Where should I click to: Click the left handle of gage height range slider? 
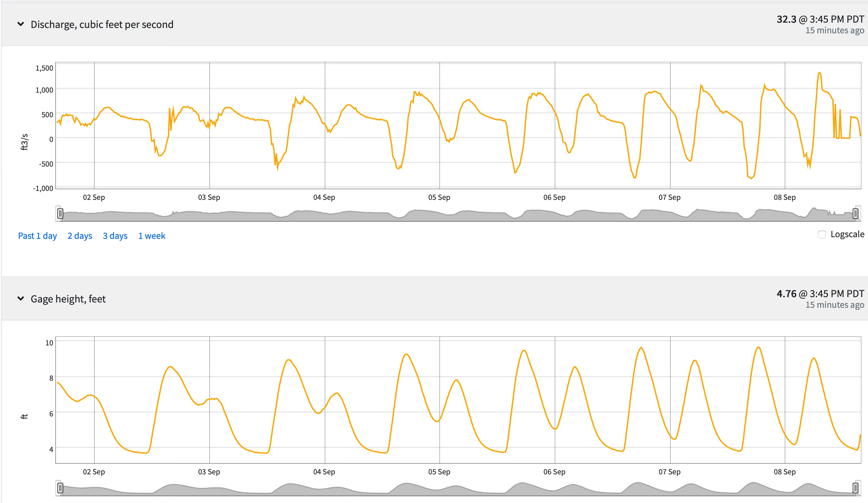(60, 488)
